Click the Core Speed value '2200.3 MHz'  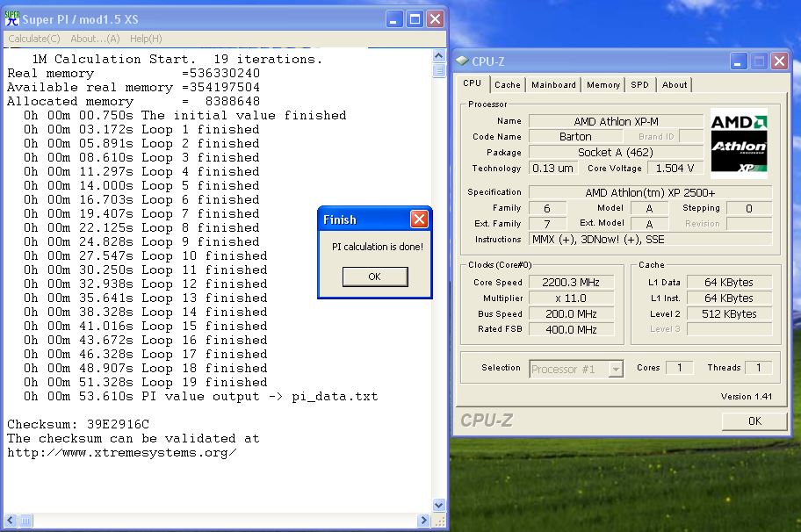[571, 283]
